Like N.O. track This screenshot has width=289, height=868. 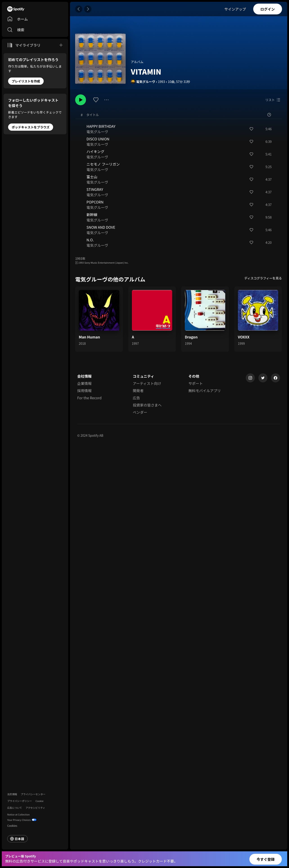tap(251, 243)
